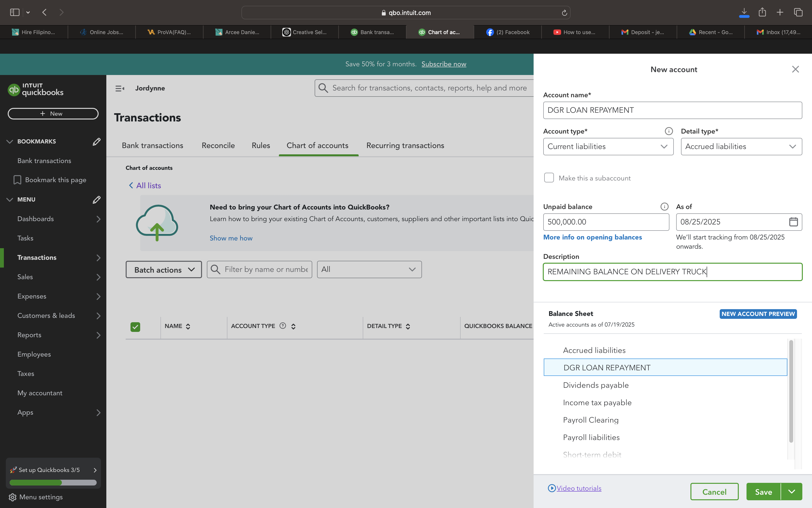
Task: Click the Description input field
Action: coord(672,272)
